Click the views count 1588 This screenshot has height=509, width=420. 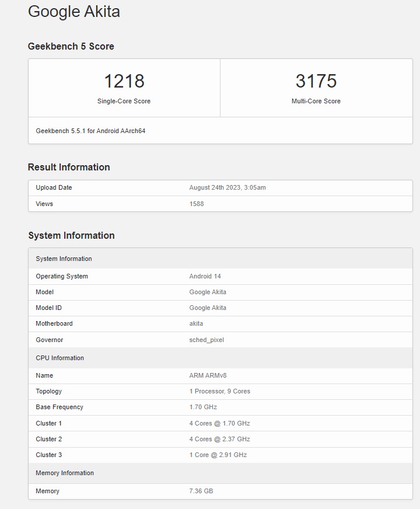197,204
